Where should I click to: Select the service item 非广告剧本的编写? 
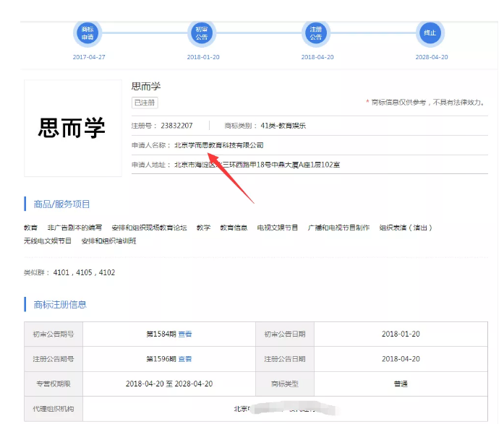coord(74,228)
